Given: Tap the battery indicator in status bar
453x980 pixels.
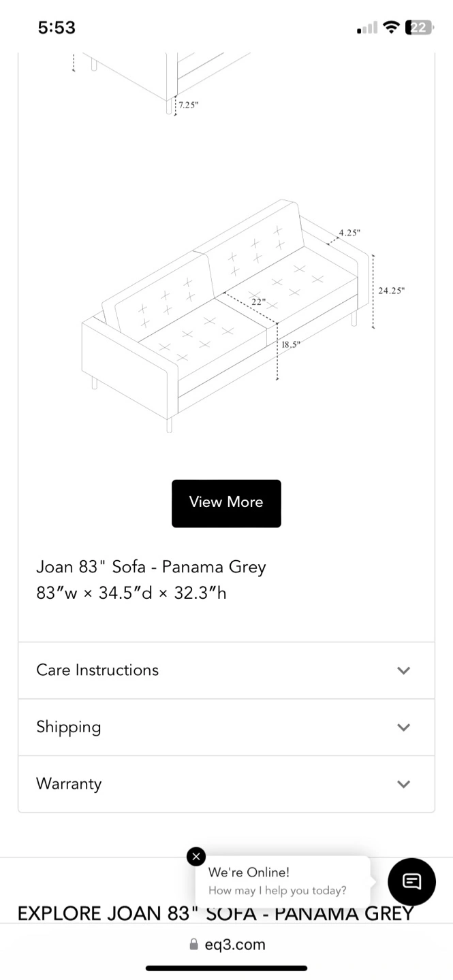Looking at the screenshot, I should point(420,27).
